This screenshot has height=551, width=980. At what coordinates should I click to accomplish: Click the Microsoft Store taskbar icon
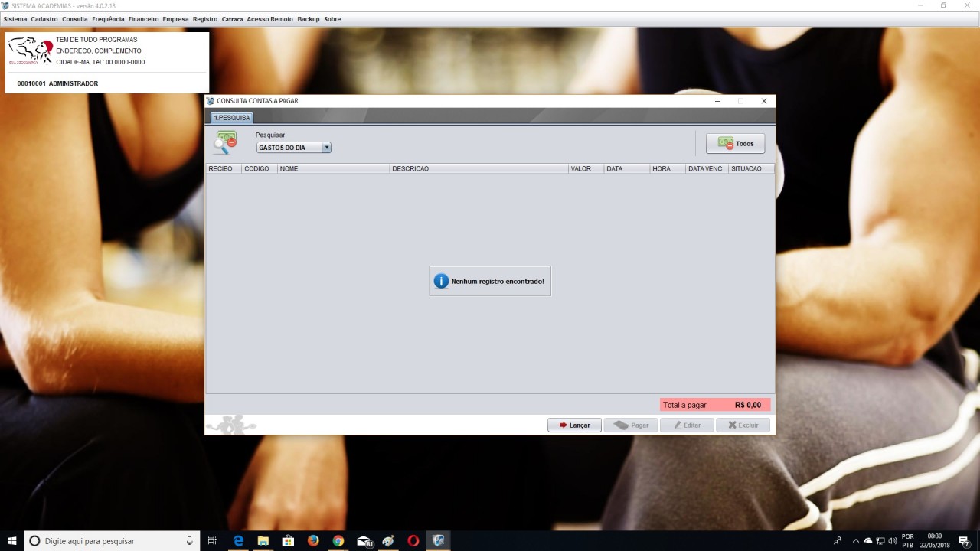288,541
